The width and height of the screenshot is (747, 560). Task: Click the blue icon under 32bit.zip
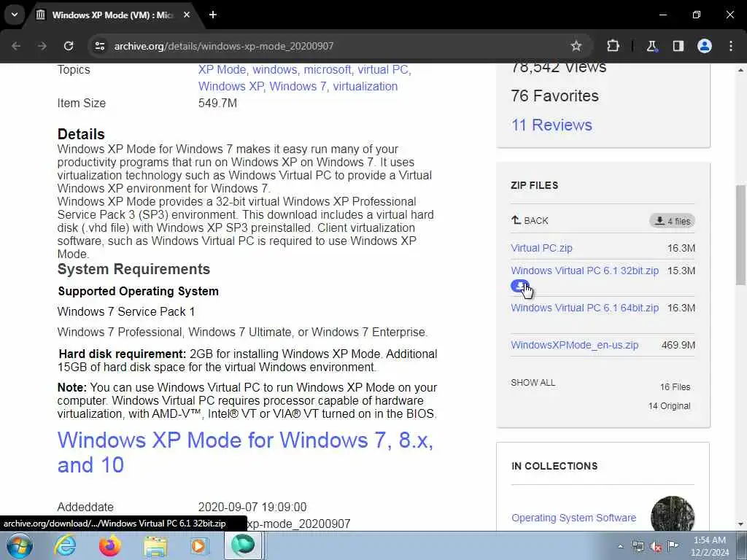coord(519,286)
